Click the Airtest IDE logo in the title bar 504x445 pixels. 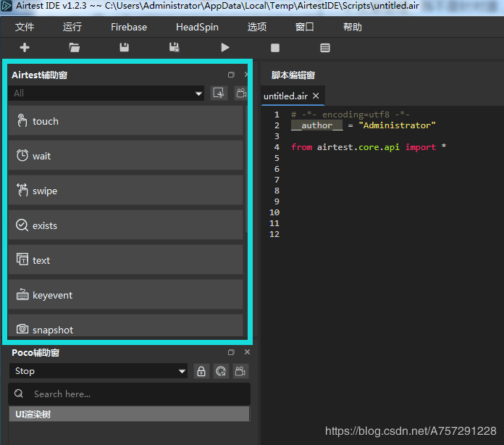(x=7, y=6)
